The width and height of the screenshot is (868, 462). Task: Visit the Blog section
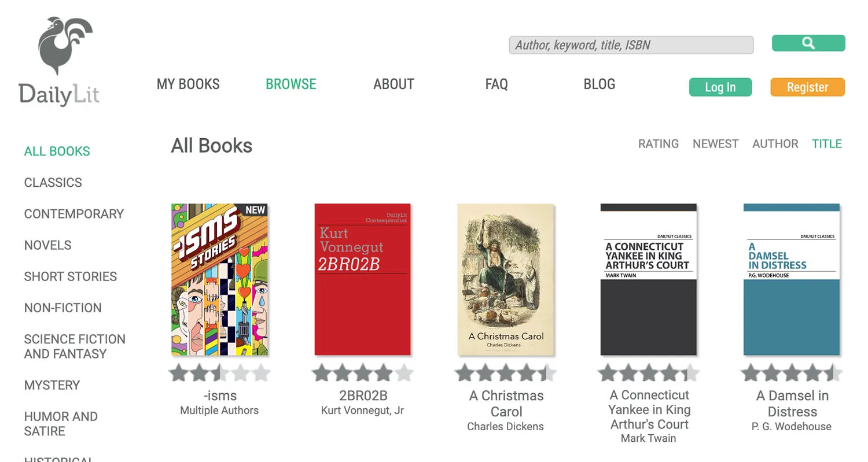[x=599, y=84]
